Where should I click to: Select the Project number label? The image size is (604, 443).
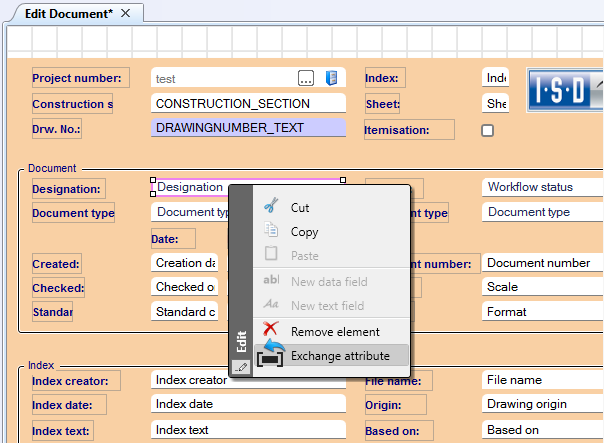pyautogui.click(x=77, y=78)
